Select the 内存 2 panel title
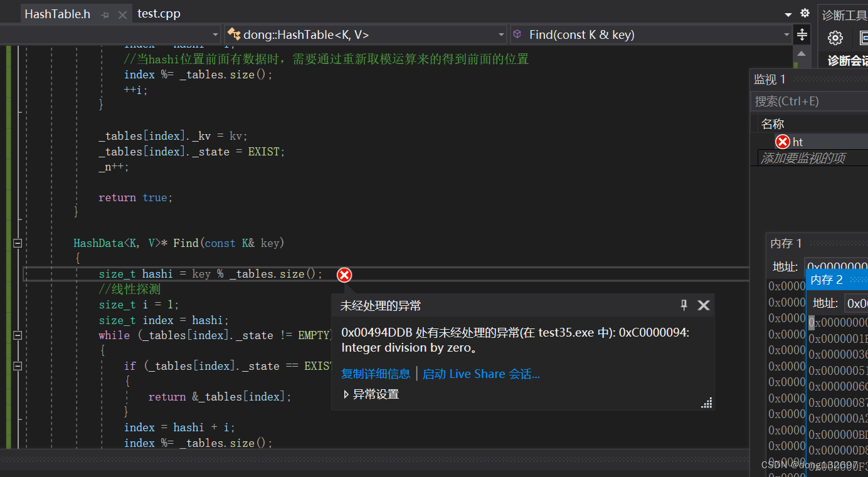Image resolution: width=868 pixels, height=477 pixels. 827,280
